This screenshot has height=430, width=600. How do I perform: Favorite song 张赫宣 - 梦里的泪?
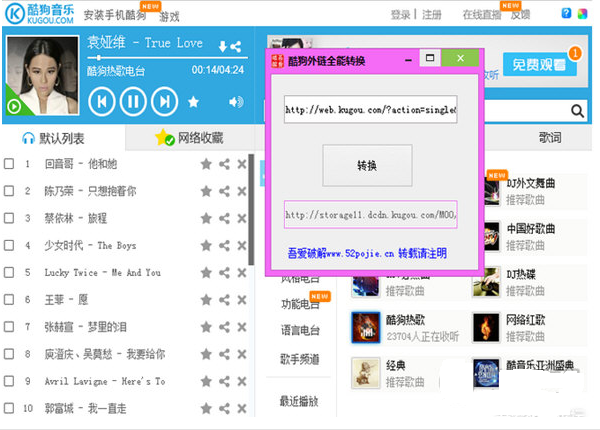click(206, 327)
